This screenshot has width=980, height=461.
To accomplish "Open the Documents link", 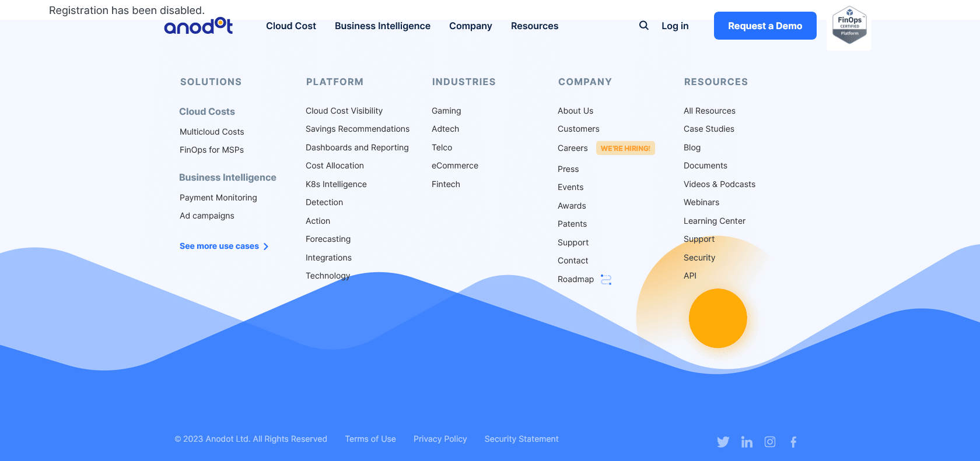I will tap(705, 166).
